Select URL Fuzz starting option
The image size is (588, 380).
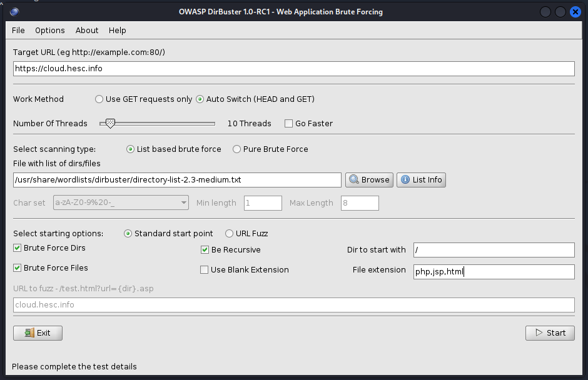click(229, 234)
